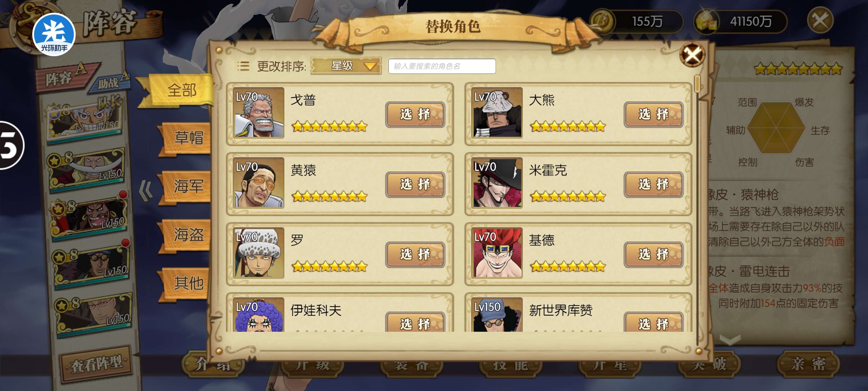Open the 星级 sort dropdown

[x=346, y=66]
